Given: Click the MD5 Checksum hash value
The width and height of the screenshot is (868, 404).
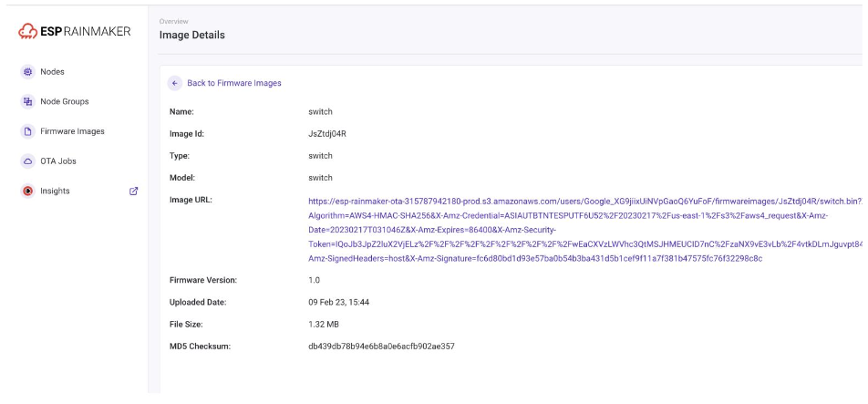Looking at the screenshot, I should tap(381, 347).
